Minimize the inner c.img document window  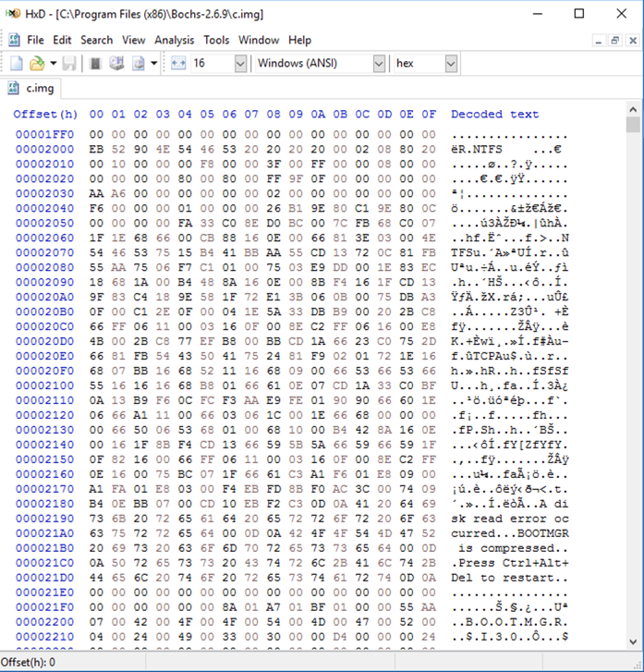[599, 41]
